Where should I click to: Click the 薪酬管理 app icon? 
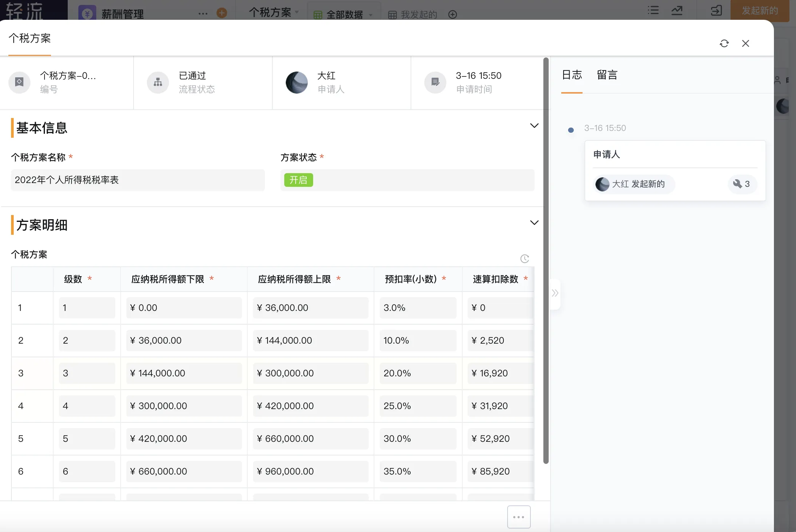[x=87, y=14]
